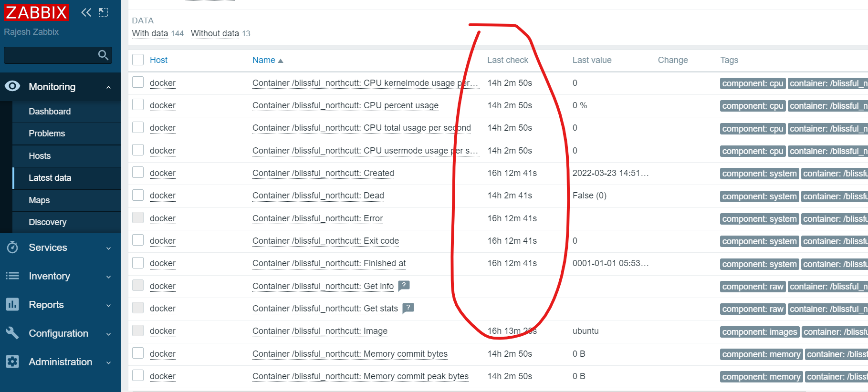The image size is (868, 392).
Task: Click the Reports bar chart icon
Action: coord(12,304)
